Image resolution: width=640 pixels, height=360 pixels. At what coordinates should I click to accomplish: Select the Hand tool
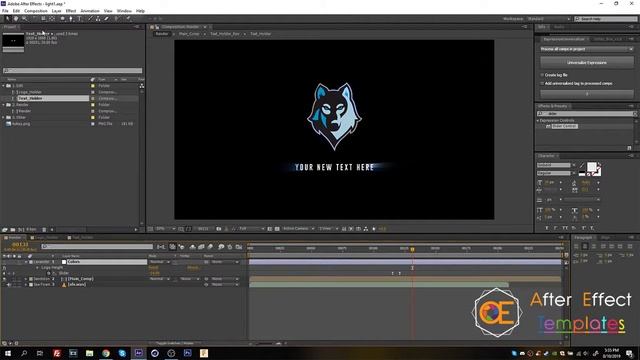(x=16, y=18)
